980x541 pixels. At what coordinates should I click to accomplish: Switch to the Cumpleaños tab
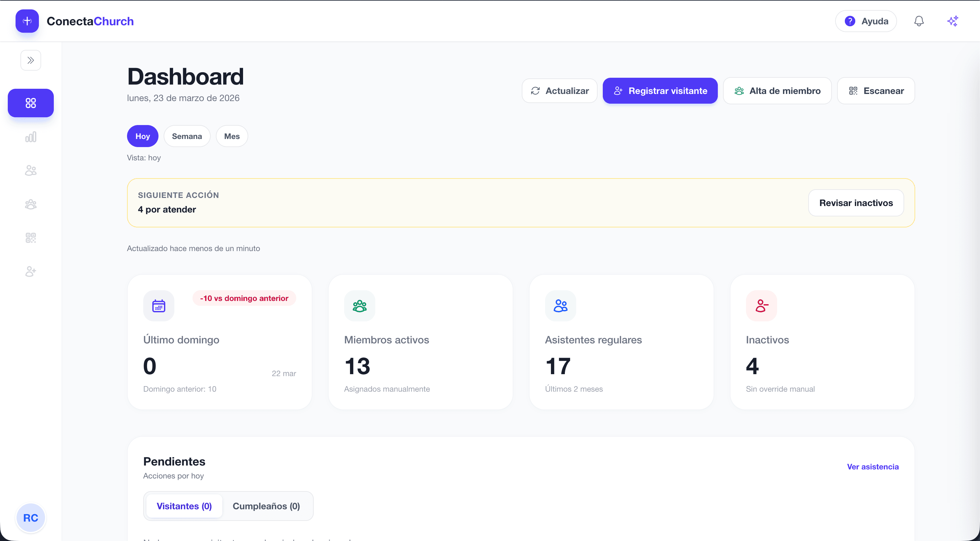266,506
